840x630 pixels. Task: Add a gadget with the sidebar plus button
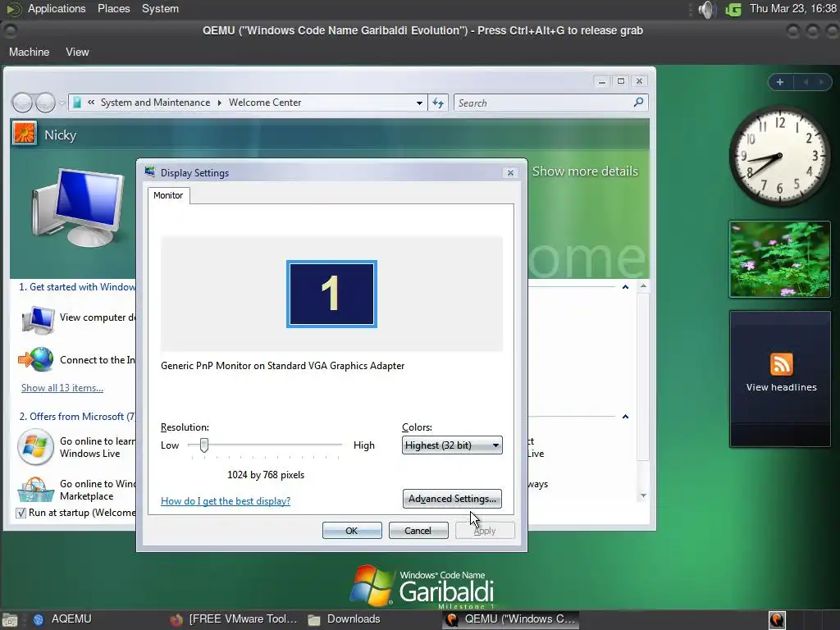pos(780,82)
